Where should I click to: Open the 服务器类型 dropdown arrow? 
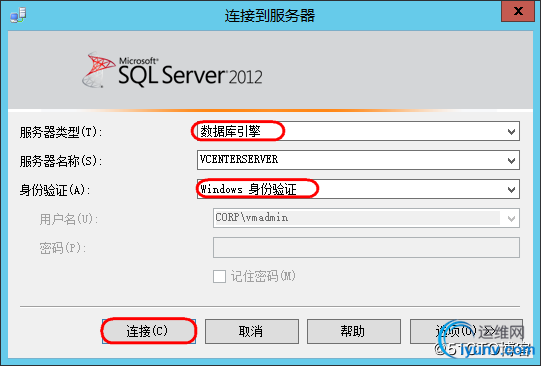point(511,131)
